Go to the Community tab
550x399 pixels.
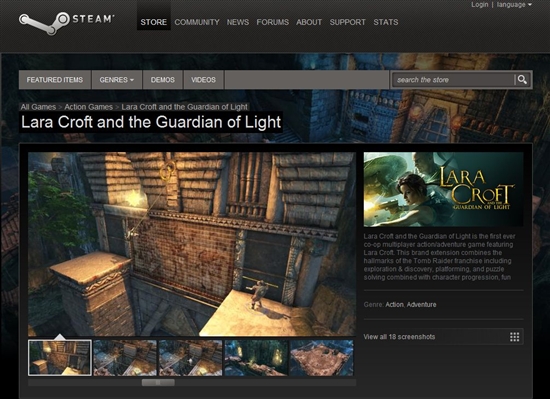click(x=197, y=22)
